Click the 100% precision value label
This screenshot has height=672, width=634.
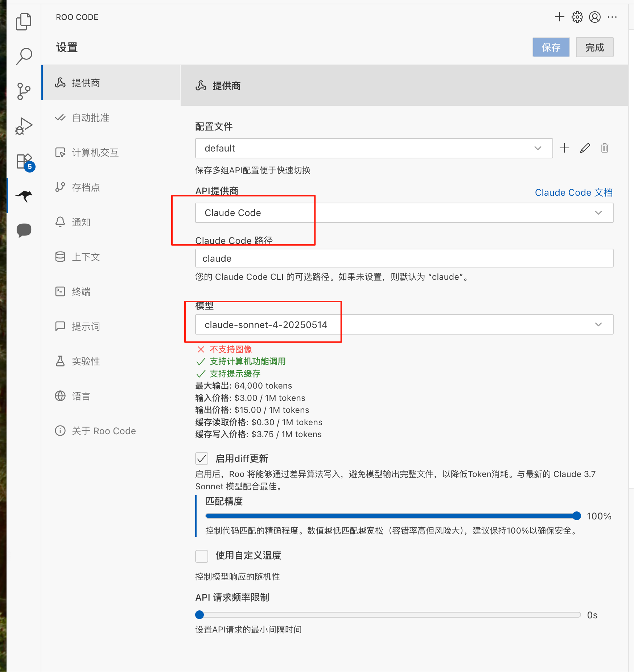click(x=599, y=516)
